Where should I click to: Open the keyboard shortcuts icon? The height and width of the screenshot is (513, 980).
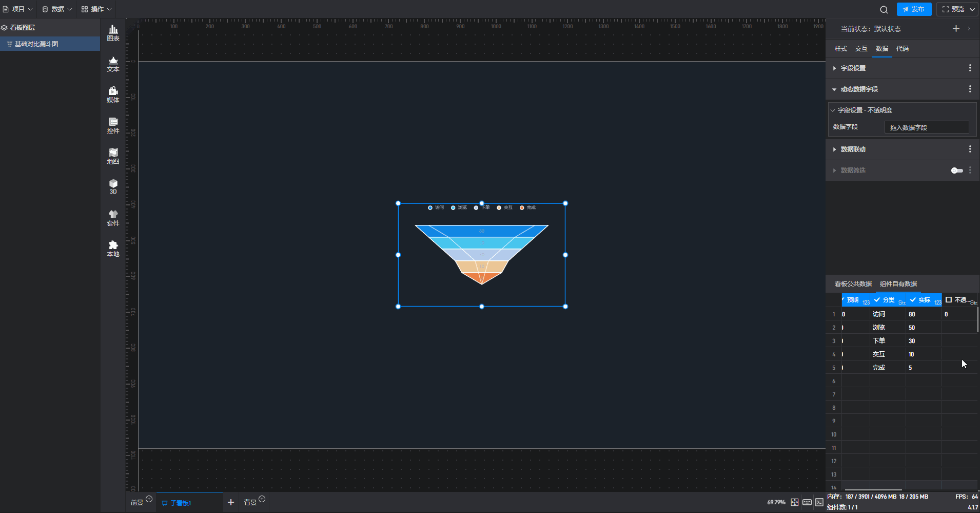pyautogui.click(x=807, y=502)
